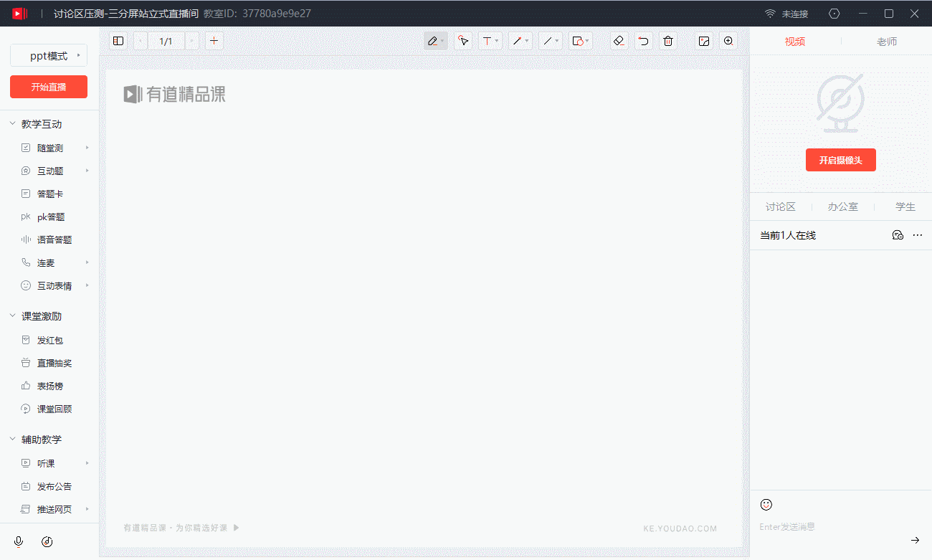The image size is (932, 560).
Task: Click the 课堂回顾 replay icon
Action: pyautogui.click(x=26, y=409)
